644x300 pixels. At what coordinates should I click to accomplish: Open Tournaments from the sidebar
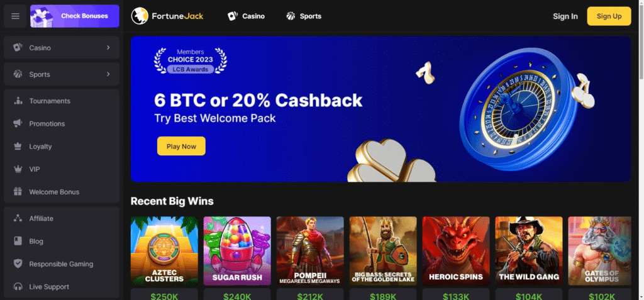[x=62, y=101]
